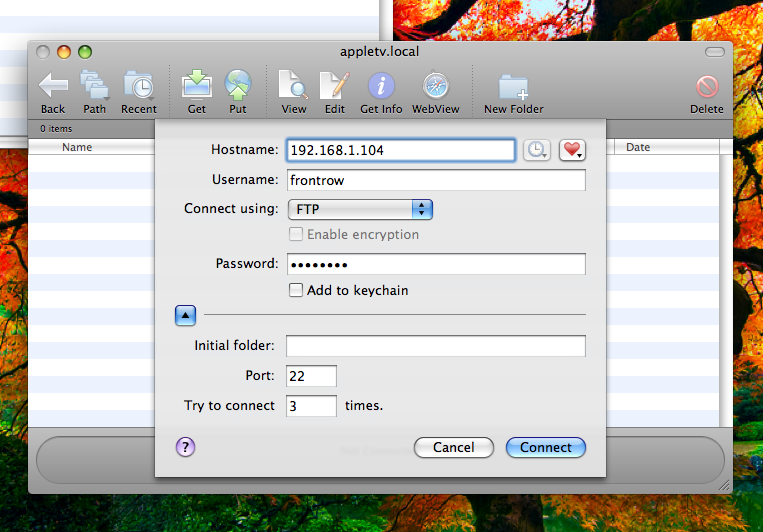
Task: Click the Connect button
Action: 545,447
